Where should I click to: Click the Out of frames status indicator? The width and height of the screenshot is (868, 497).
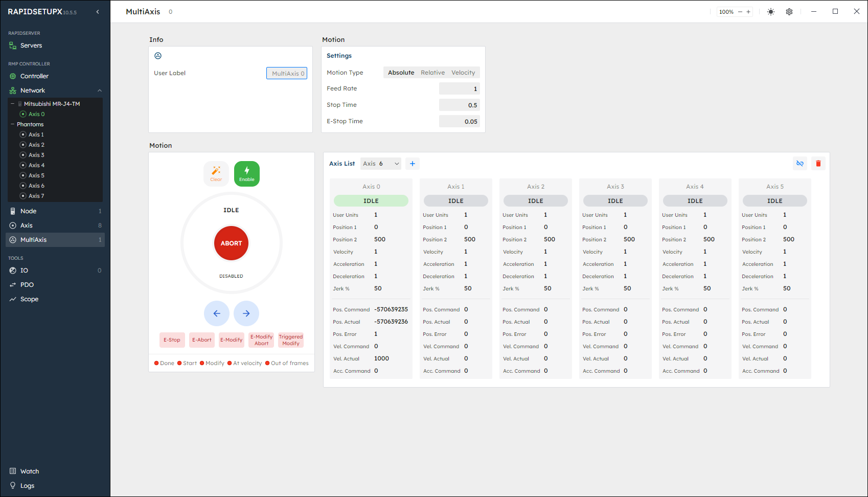pos(287,364)
